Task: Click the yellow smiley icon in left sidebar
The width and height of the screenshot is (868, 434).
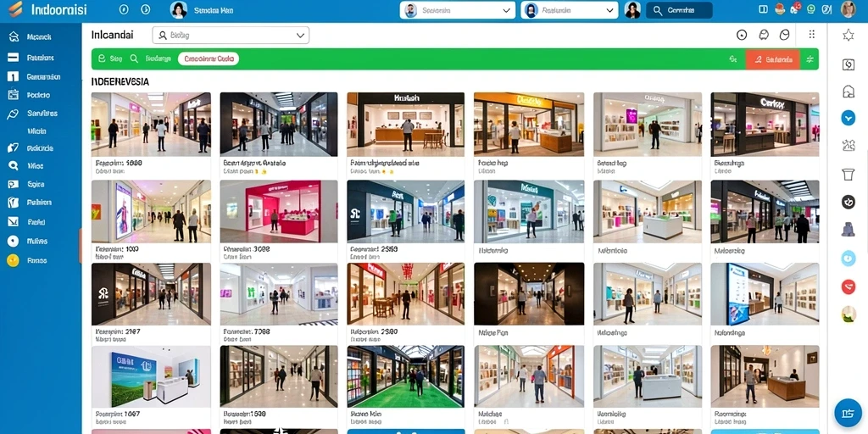Action: [13, 260]
